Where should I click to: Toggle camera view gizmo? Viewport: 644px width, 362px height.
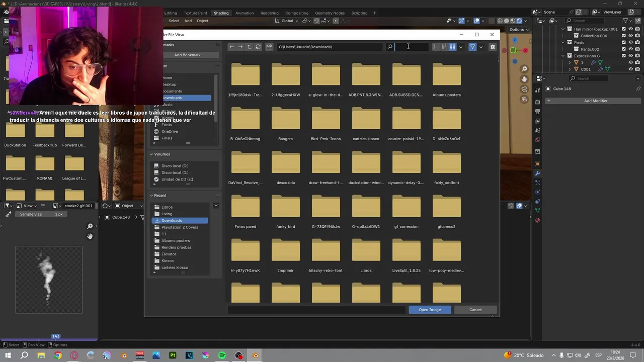524,89
